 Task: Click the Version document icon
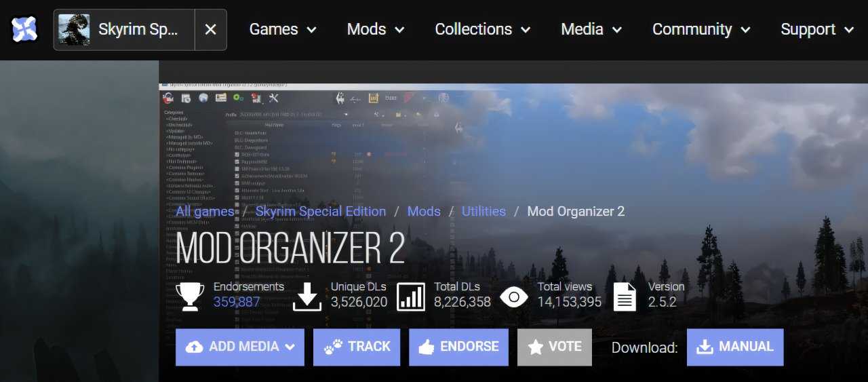pyautogui.click(x=625, y=297)
